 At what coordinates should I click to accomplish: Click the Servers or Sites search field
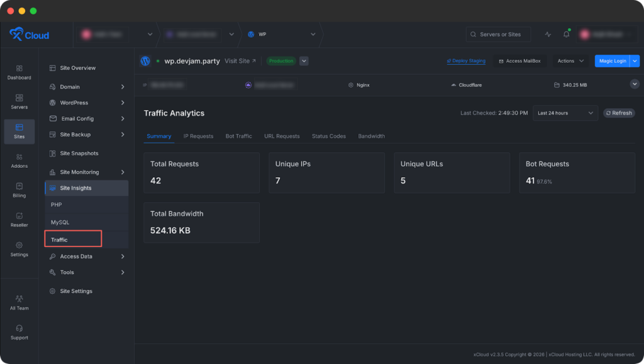[x=498, y=35]
